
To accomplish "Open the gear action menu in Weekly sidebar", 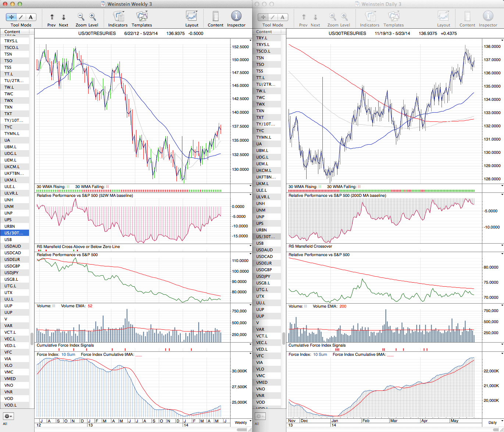I will click(8, 416).
